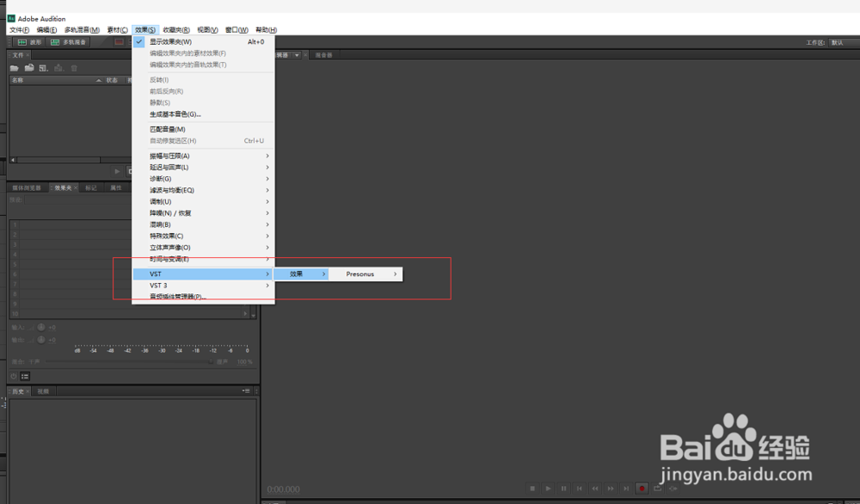Screen dimensions: 860x504
Task: Switch to Markers (标记) tab
Action: [91, 188]
